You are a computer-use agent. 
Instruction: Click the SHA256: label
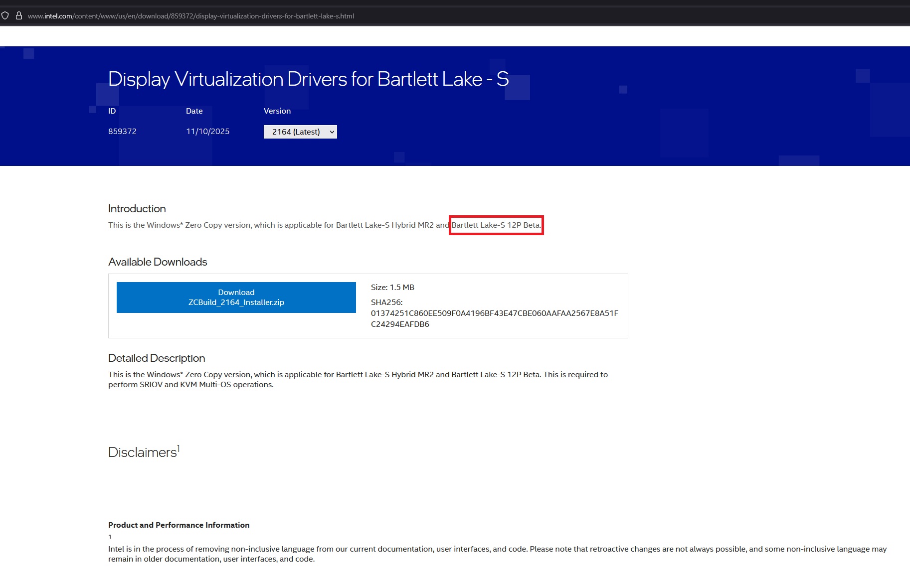click(x=387, y=302)
